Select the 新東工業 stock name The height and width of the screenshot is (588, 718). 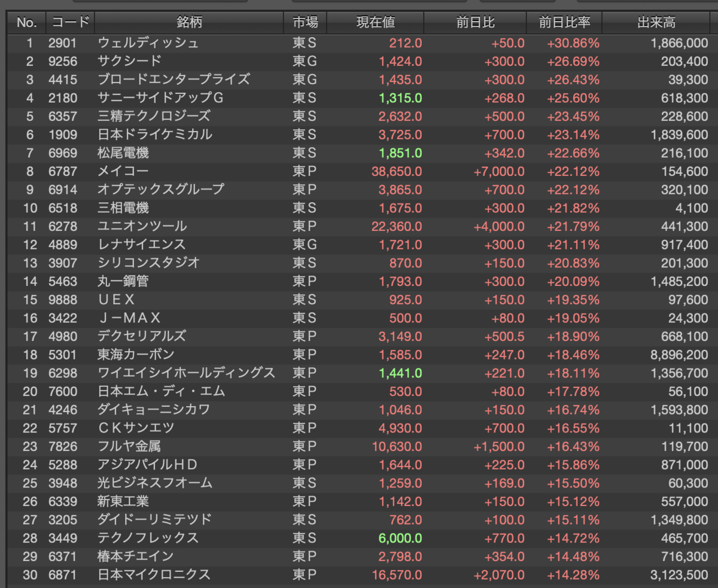pos(123,501)
